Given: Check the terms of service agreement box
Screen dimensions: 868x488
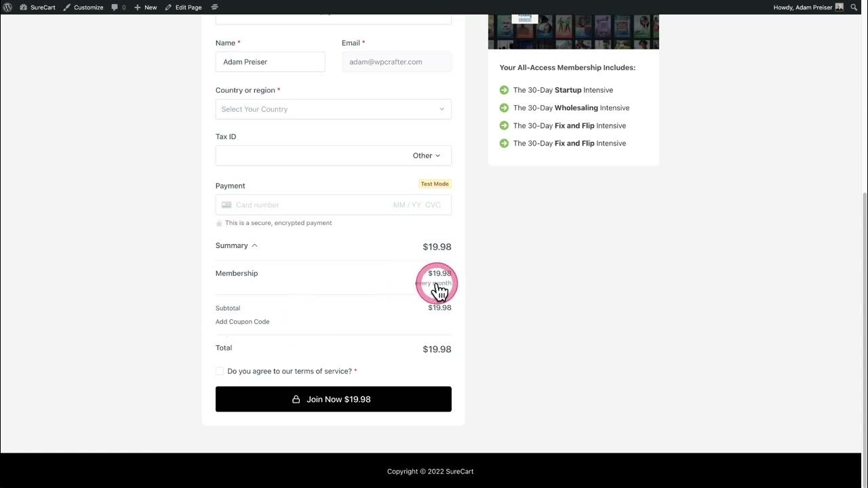Looking at the screenshot, I should click(220, 371).
